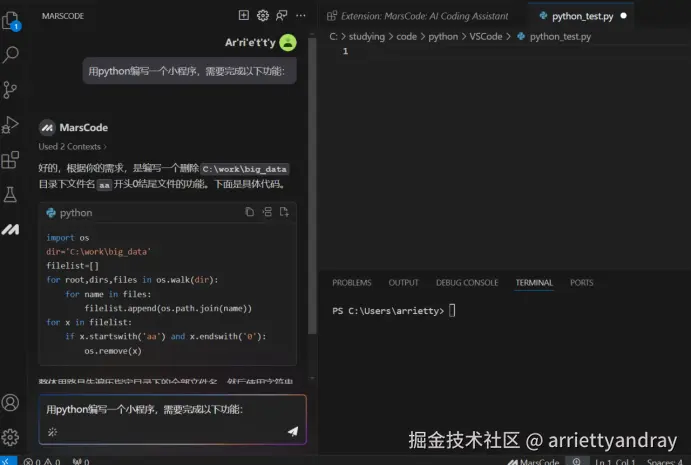Copy the python code block

pos(249,212)
